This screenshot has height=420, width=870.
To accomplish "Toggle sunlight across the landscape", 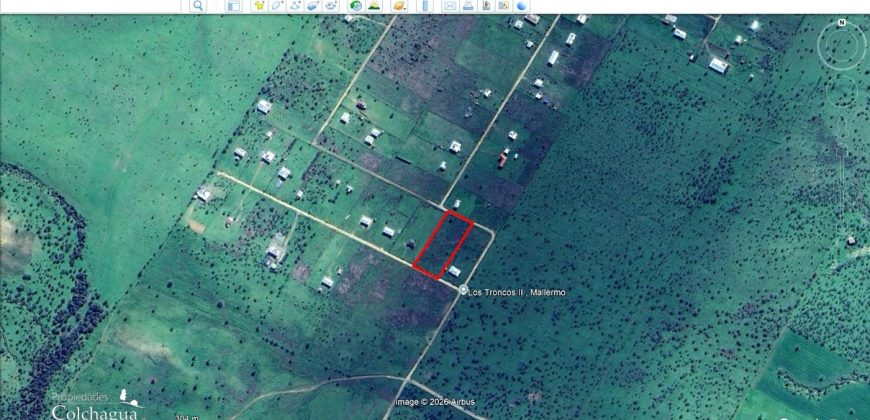I will click(x=374, y=6).
